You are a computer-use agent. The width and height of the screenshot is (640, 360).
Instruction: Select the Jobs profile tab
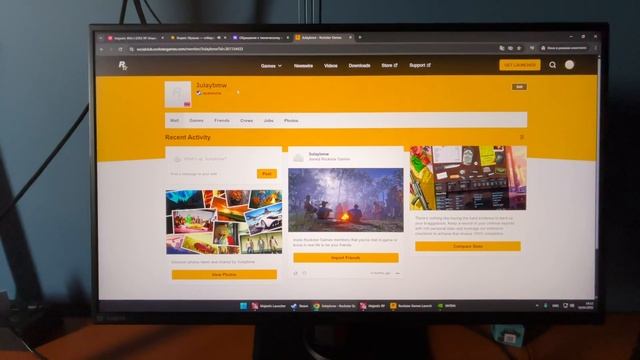269,120
